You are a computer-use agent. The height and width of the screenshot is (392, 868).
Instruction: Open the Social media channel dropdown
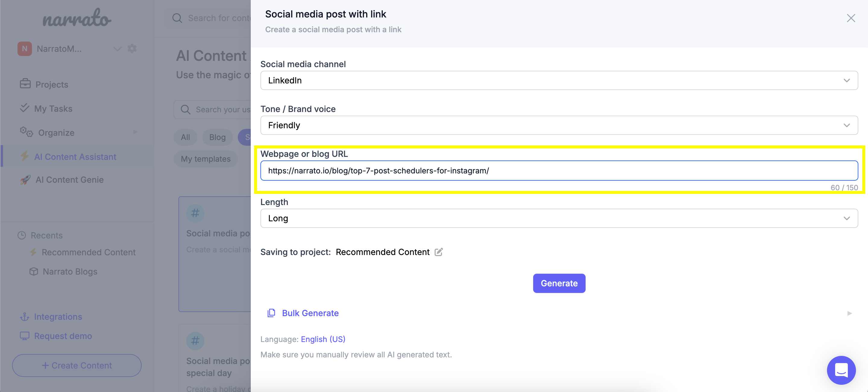(559, 80)
